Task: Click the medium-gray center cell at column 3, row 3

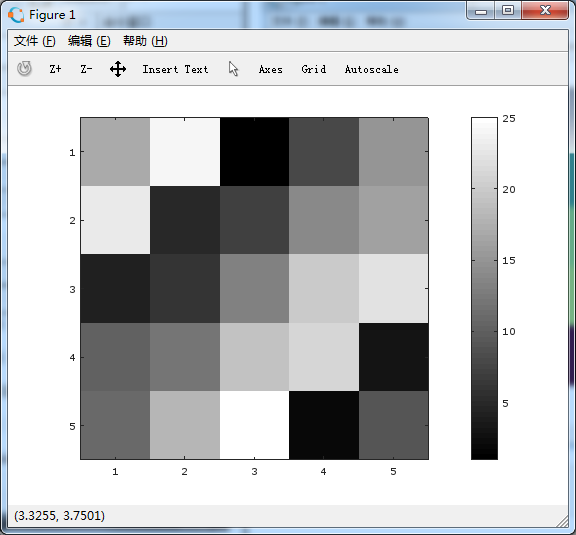Action: tap(254, 288)
